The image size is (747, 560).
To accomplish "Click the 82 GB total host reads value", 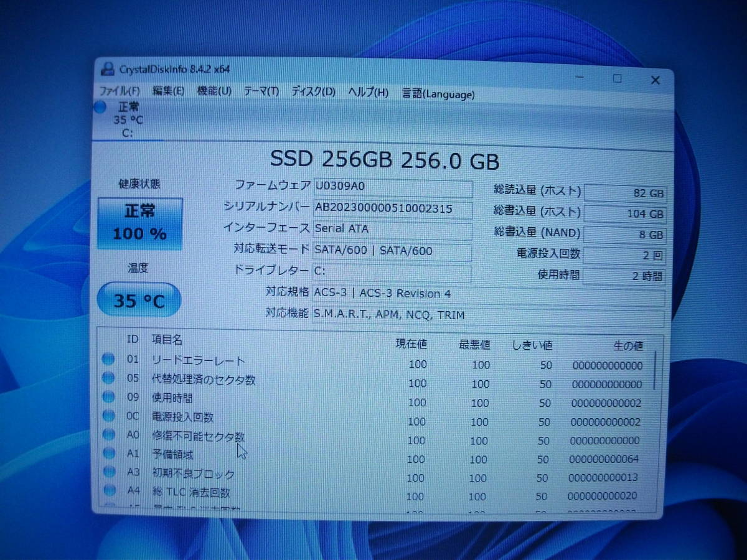I will [x=625, y=193].
